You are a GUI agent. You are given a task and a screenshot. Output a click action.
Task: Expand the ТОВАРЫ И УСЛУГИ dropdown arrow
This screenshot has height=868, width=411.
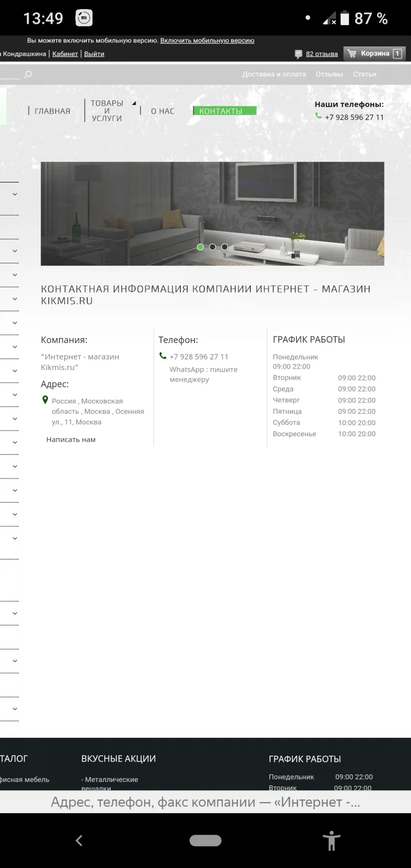(x=134, y=103)
